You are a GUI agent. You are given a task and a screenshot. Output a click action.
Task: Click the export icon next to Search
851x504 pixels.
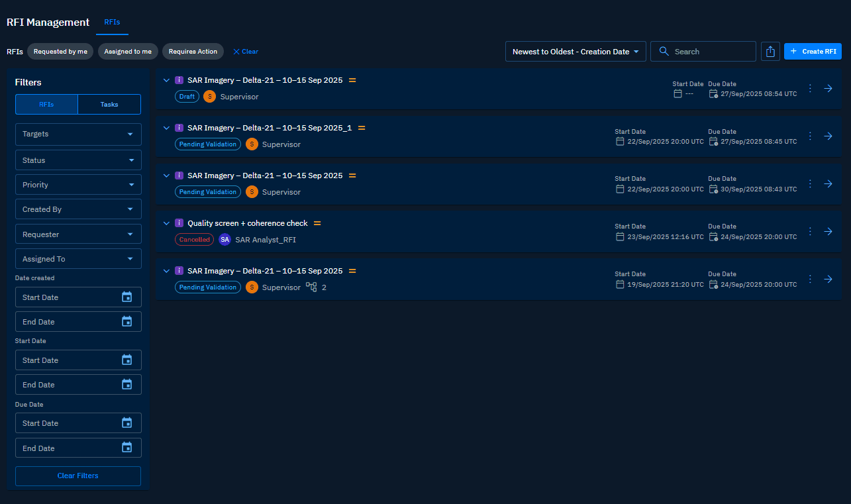[x=770, y=52]
